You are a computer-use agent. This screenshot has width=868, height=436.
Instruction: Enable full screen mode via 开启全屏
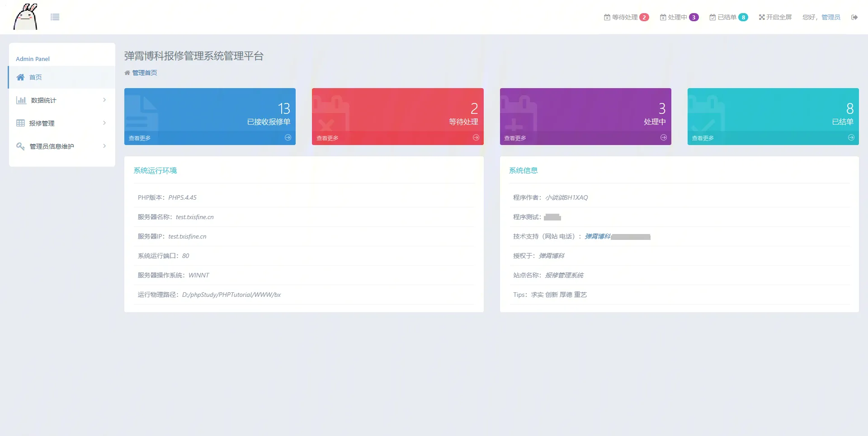point(775,17)
